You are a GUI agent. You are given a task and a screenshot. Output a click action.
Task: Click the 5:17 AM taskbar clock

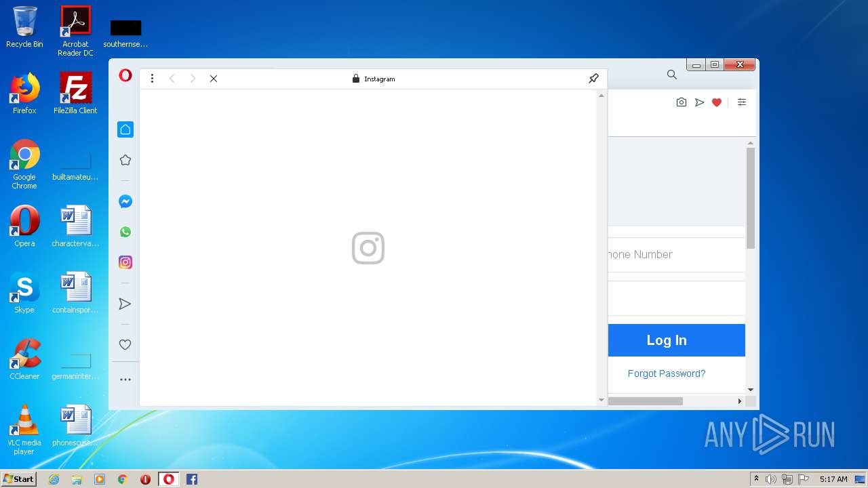(833, 479)
